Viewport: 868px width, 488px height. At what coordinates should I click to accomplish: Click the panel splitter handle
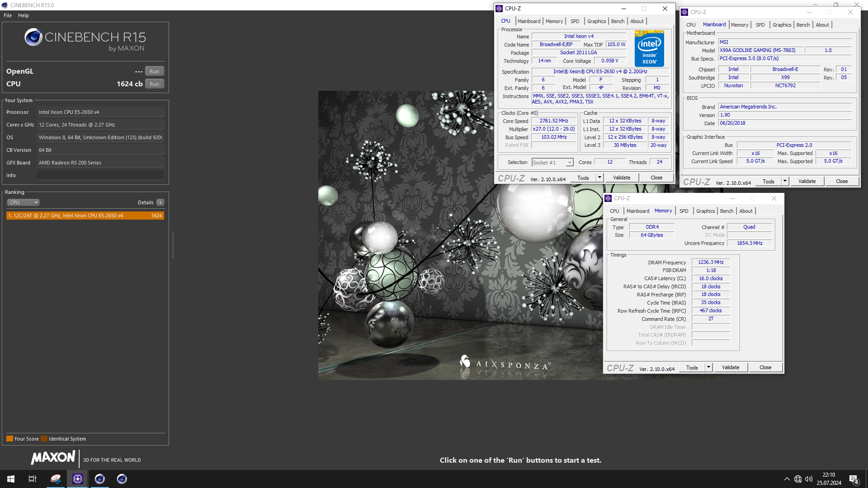tap(173, 244)
